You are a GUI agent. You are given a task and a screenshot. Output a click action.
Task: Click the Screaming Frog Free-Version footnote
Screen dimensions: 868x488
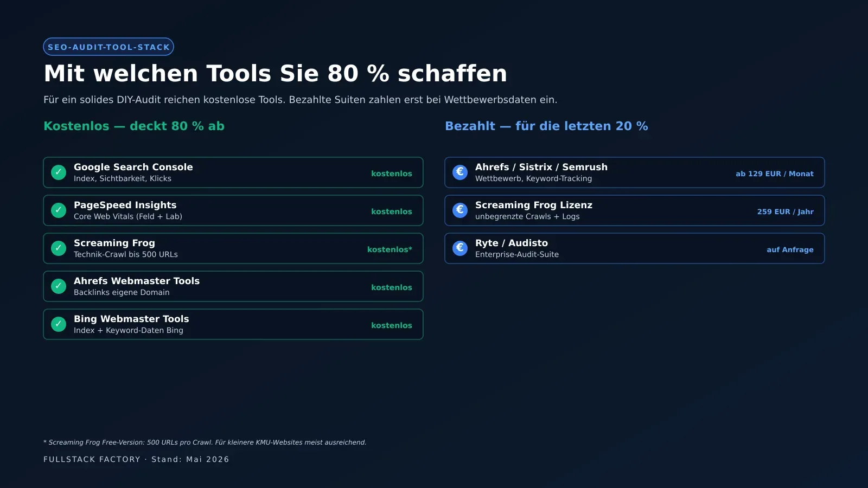[x=205, y=442]
